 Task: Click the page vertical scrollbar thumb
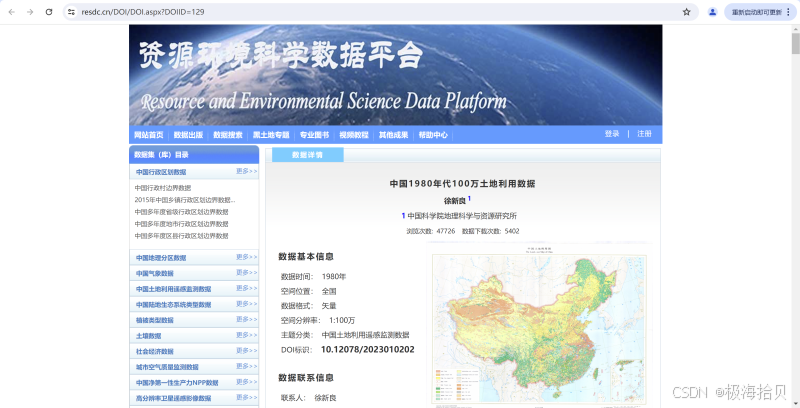795,43
